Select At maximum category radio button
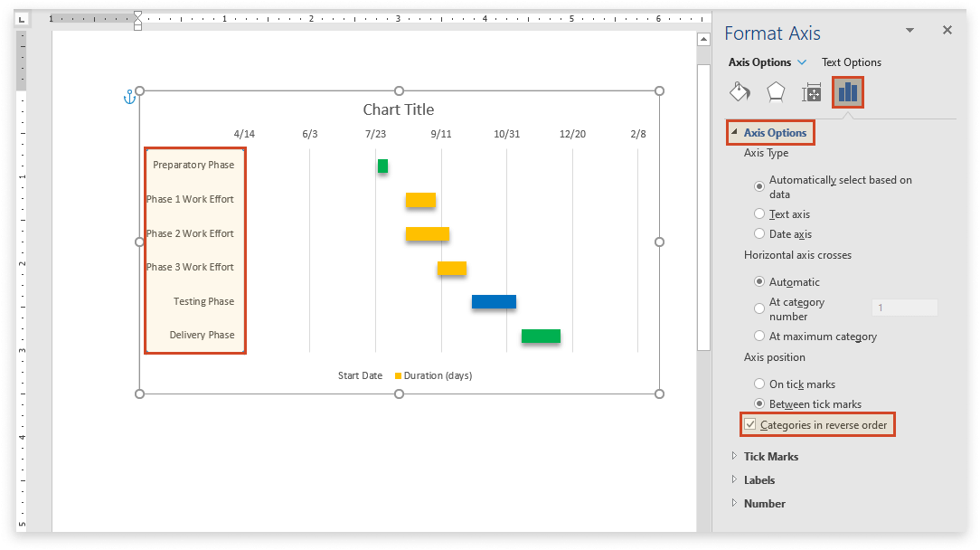This screenshot has height=550, width=980. tap(759, 337)
